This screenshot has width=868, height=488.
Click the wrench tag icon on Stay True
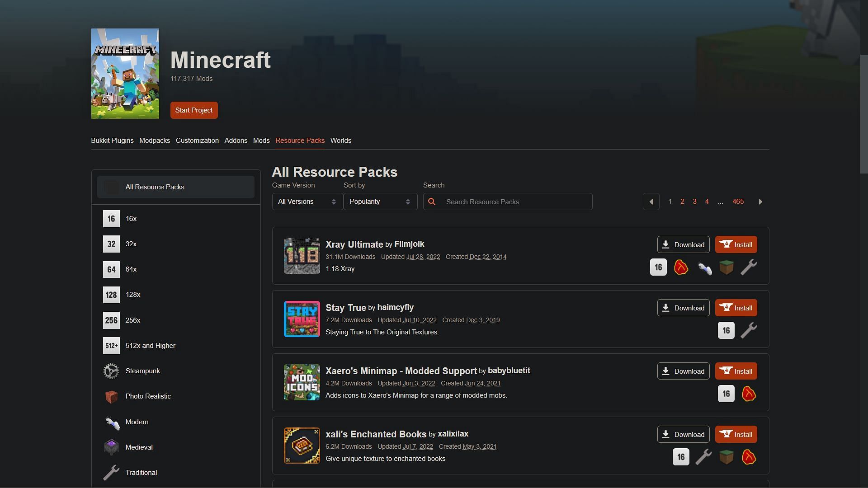coord(749,330)
